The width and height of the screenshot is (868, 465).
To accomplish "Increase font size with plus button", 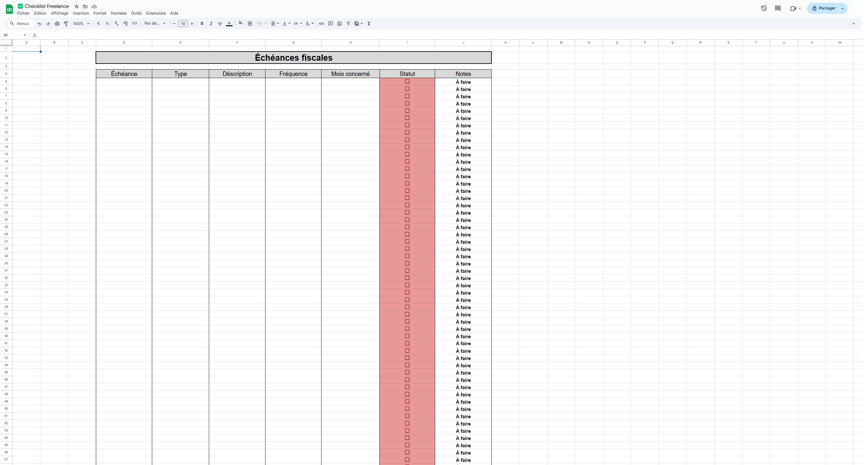I will point(192,24).
